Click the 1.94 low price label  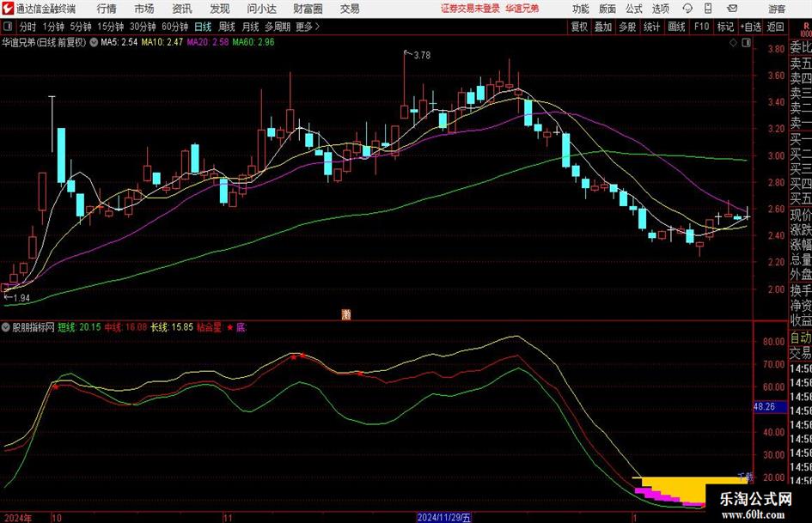click(21, 298)
